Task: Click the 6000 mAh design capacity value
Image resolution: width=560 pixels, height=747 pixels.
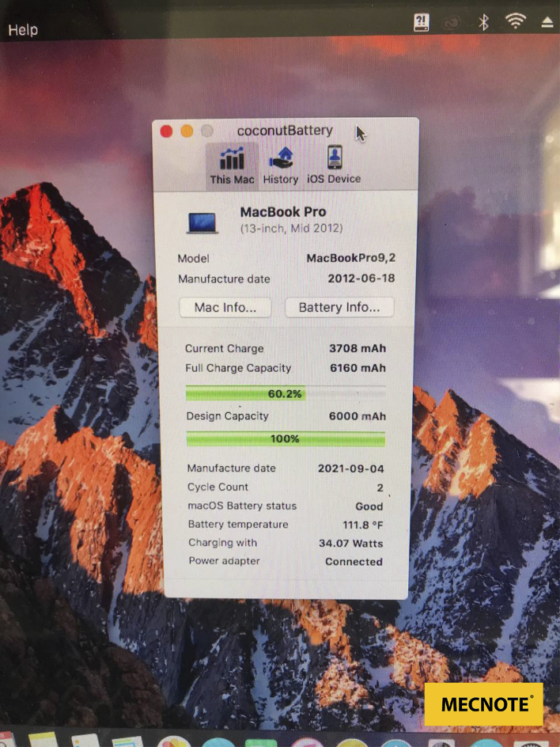Action: click(358, 416)
